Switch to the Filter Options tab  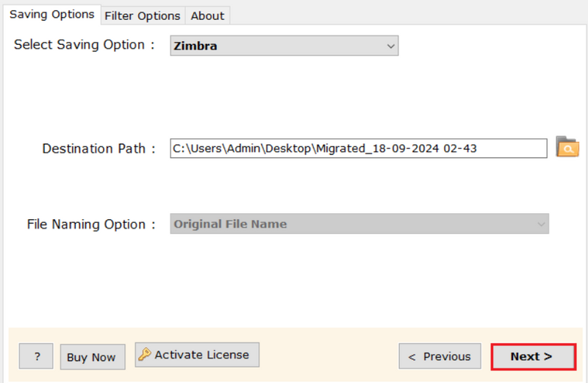tap(143, 15)
